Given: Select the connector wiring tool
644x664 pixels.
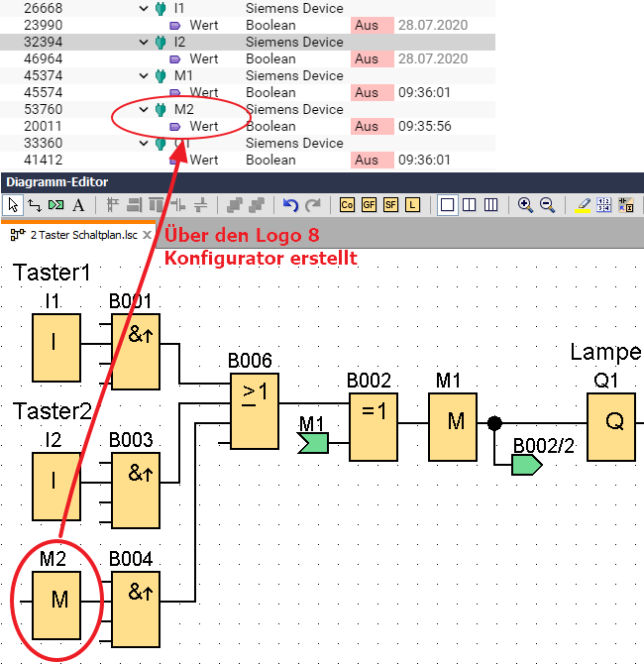Looking at the screenshot, I should pos(34,205).
